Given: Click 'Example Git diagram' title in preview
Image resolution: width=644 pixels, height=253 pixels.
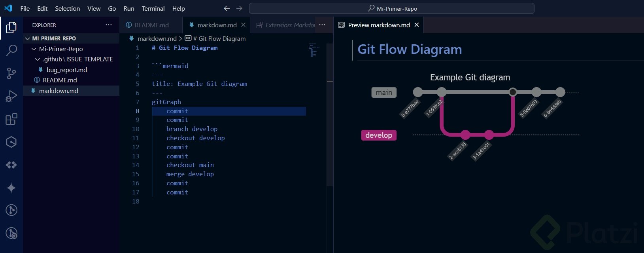Looking at the screenshot, I should pyautogui.click(x=470, y=78).
